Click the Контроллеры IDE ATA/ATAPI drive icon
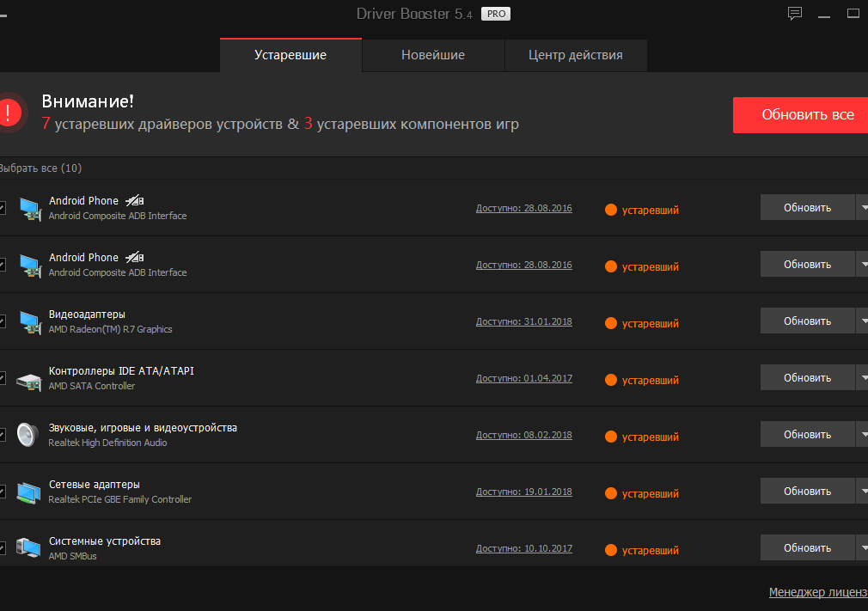This screenshot has width=868, height=611. [x=28, y=382]
